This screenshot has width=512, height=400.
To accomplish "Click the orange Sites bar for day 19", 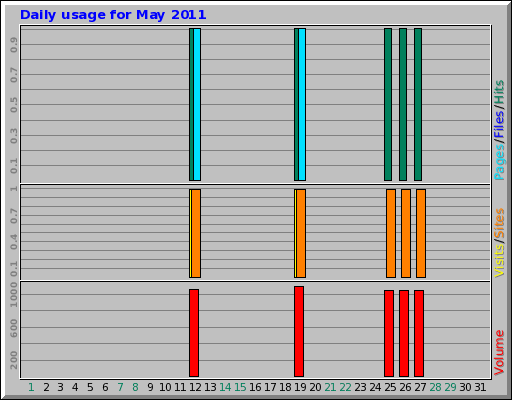I will [x=301, y=233].
